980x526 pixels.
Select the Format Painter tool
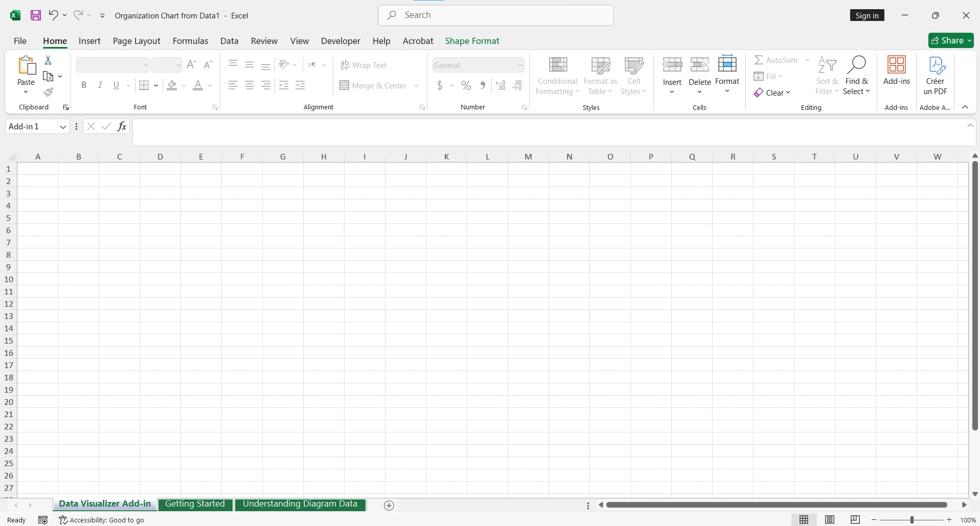click(48, 93)
